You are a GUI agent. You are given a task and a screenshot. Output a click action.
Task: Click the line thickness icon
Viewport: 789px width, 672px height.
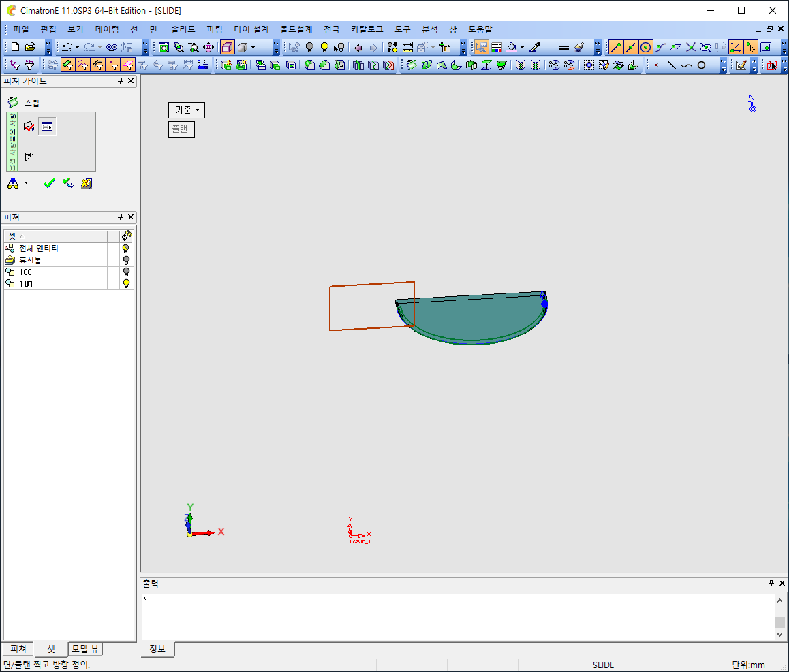[x=564, y=47]
